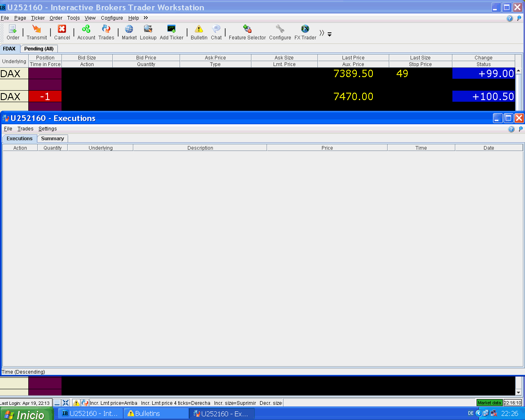Click the scroll down arrow in ticker grid
Viewport: 525px width, 420px height.
coord(518,392)
